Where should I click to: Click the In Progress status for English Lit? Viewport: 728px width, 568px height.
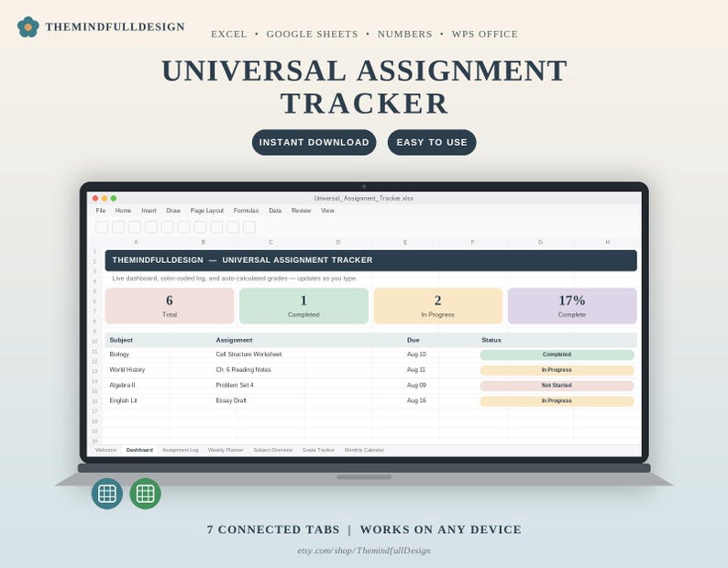[x=557, y=401]
